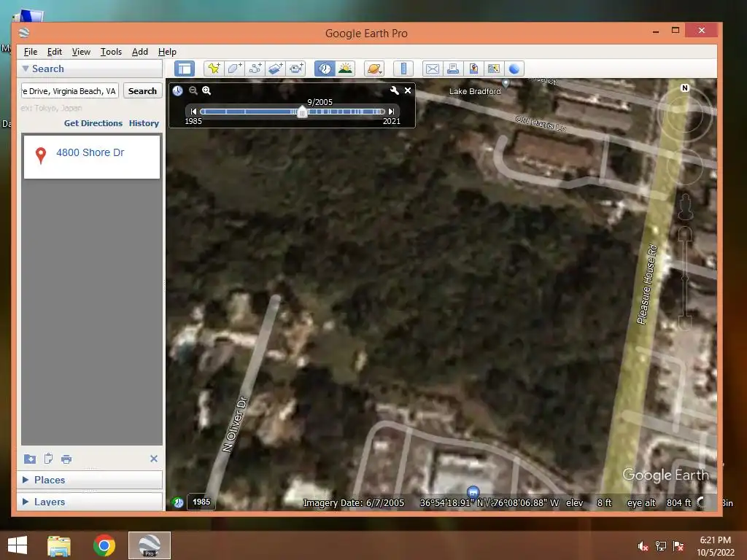This screenshot has width=747, height=560.
Task: Toggle the historical imagery clock button
Action: pyautogui.click(x=325, y=69)
